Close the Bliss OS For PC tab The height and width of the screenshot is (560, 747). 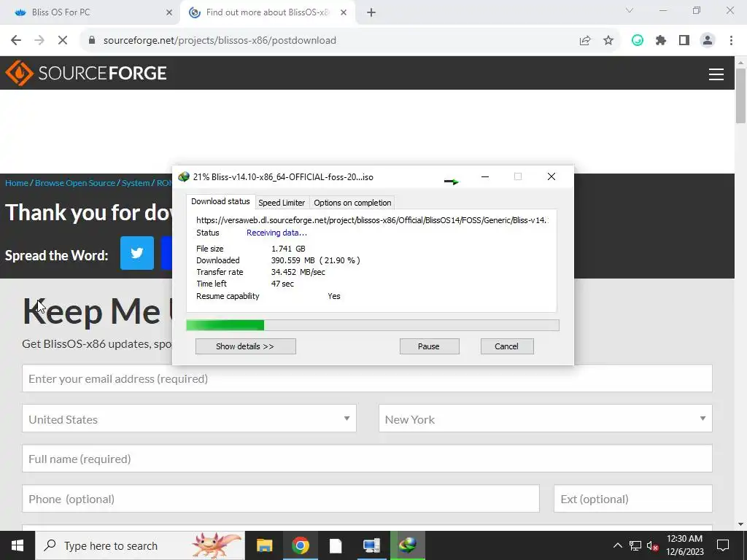169,12
